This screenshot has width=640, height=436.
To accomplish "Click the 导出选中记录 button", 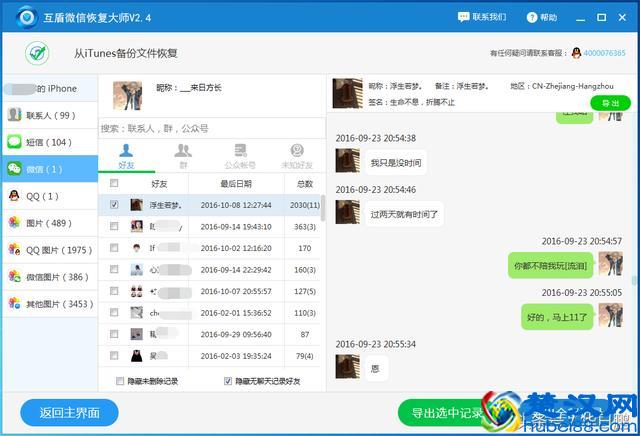I will pos(445,413).
